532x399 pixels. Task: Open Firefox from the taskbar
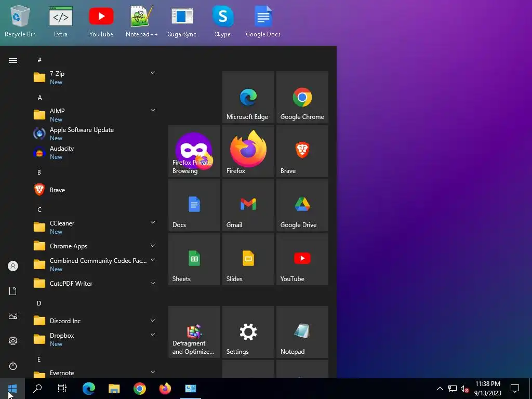165,389
